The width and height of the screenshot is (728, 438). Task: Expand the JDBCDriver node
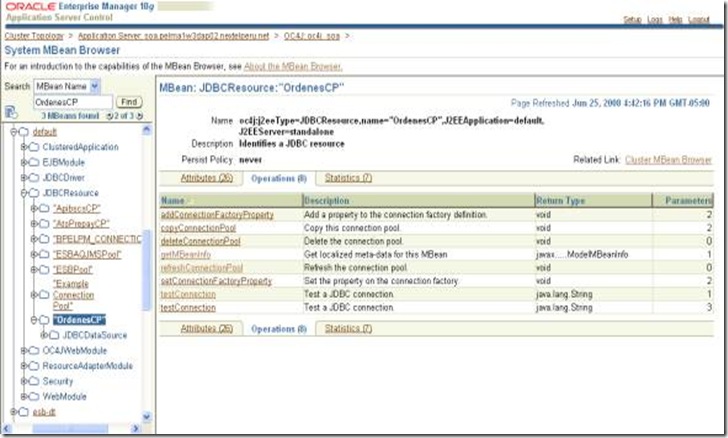(x=24, y=178)
